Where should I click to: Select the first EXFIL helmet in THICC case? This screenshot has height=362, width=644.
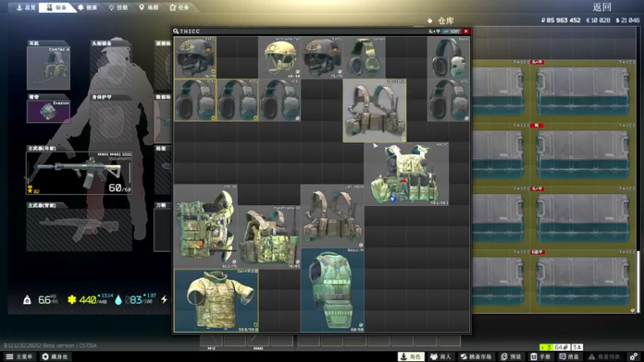pyautogui.click(x=195, y=57)
